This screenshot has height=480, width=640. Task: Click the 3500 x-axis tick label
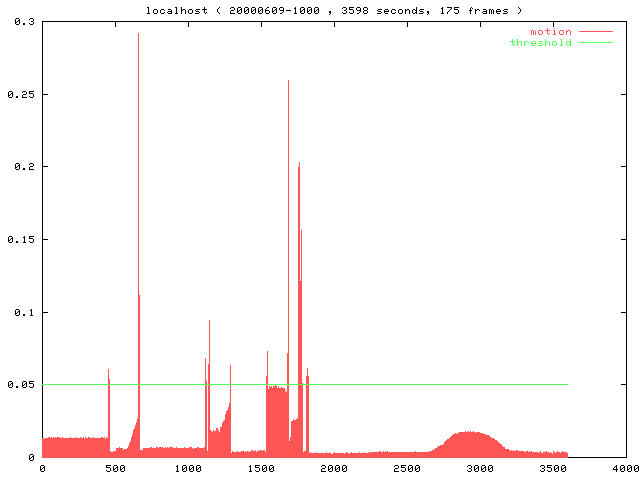(552, 468)
